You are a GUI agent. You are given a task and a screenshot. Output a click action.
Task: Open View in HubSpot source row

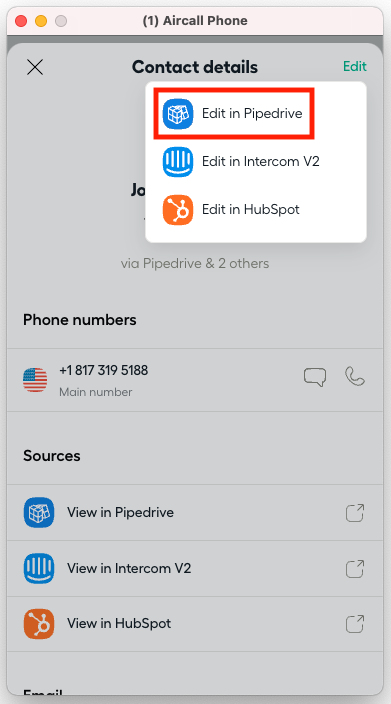tap(195, 624)
